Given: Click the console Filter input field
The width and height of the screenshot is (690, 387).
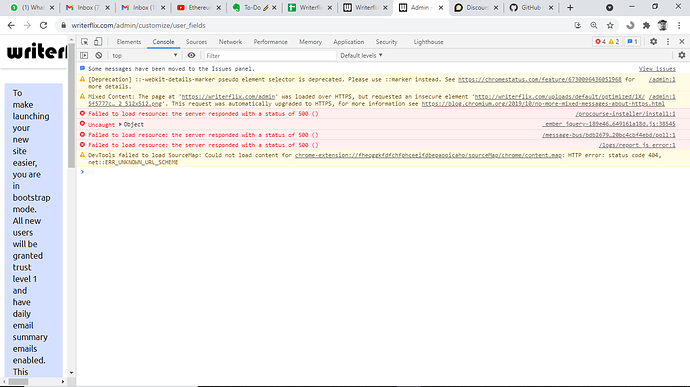Looking at the screenshot, I should pos(270,55).
